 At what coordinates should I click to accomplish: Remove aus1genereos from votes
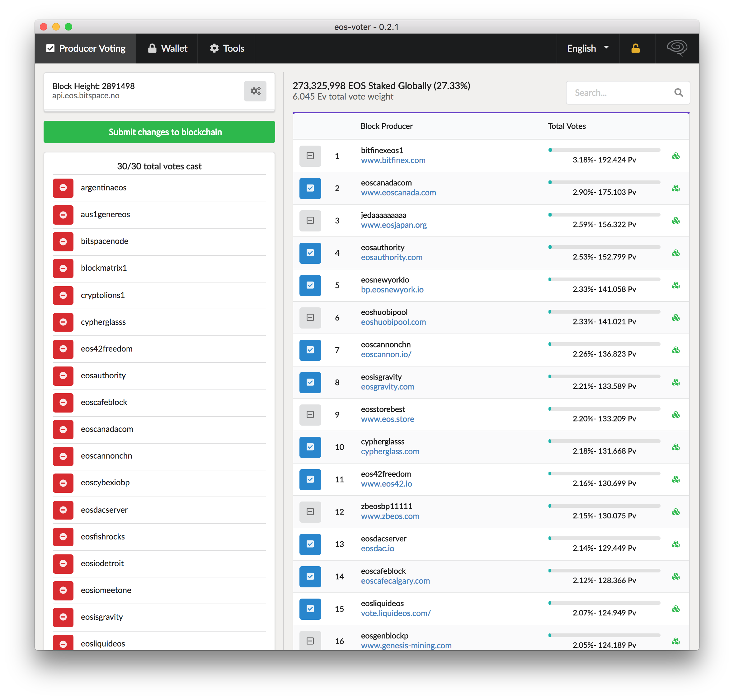click(63, 215)
